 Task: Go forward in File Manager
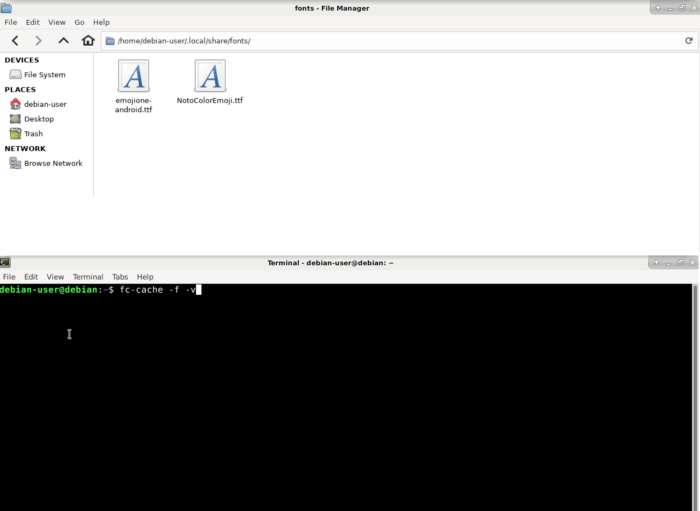[38, 41]
